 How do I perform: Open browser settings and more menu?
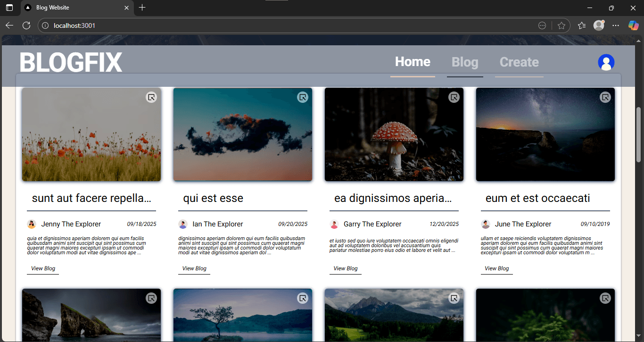click(x=616, y=25)
